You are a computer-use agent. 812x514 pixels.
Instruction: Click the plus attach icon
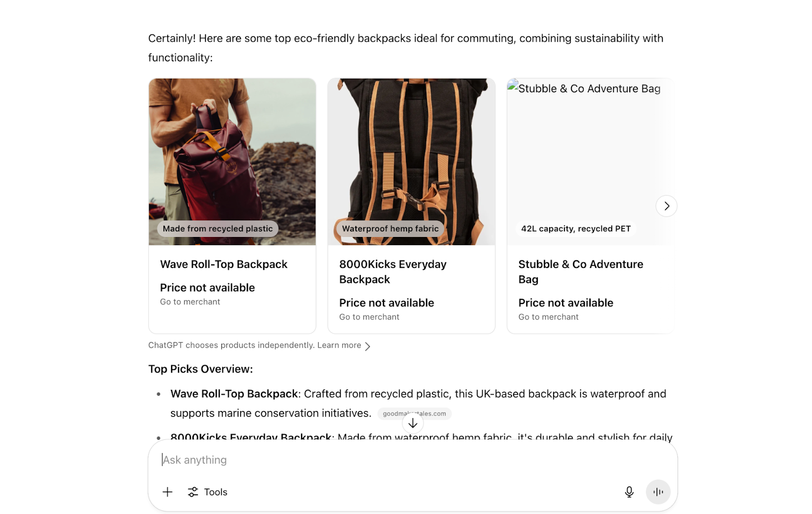(x=167, y=492)
